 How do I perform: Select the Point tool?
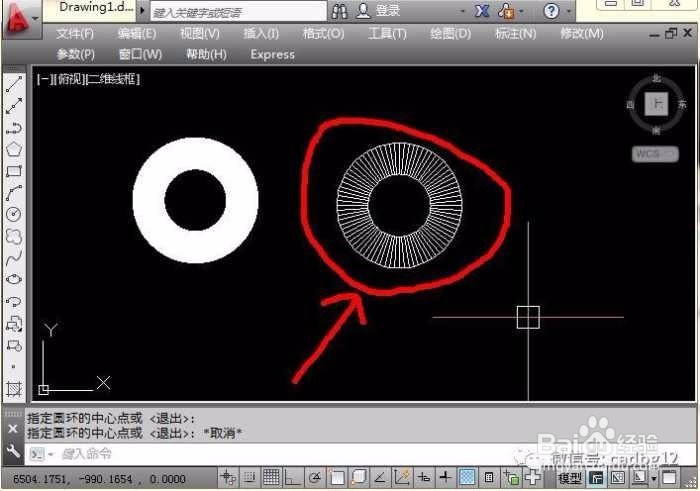pyautogui.click(x=14, y=366)
